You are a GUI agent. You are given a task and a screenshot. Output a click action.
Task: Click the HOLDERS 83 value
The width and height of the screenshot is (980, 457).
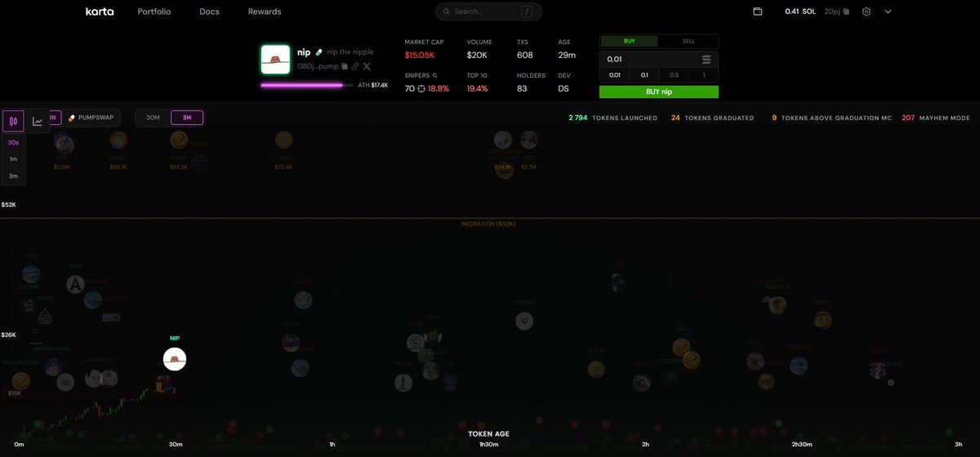(x=522, y=88)
